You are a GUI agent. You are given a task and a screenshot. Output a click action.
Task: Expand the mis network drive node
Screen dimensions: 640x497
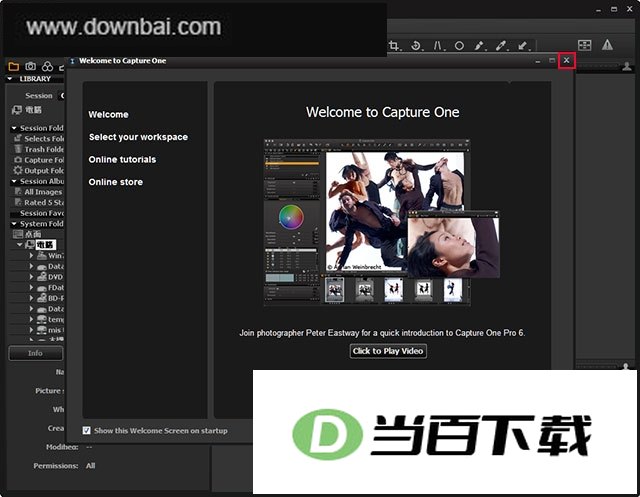(x=31, y=330)
